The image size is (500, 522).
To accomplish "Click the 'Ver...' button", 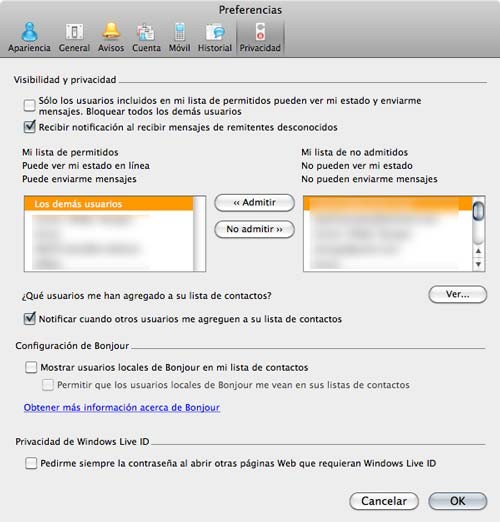I will (458, 294).
